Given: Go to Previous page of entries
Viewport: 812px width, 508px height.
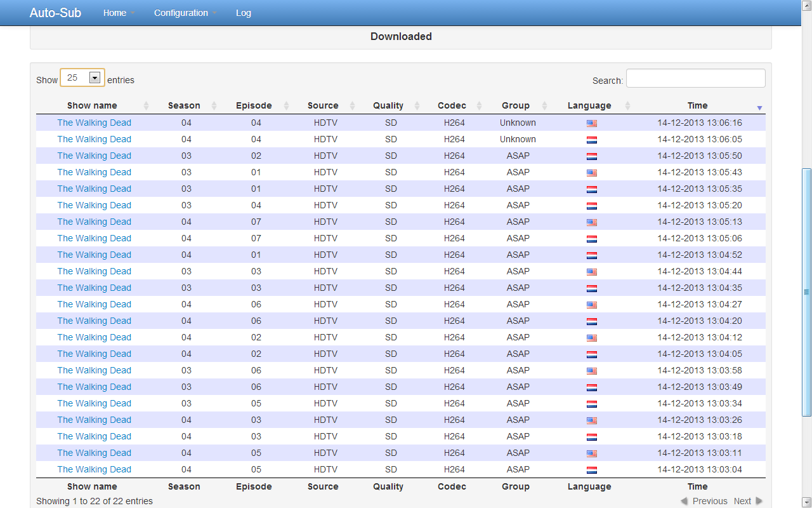Looking at the screenshot, I should pos(704,501).
